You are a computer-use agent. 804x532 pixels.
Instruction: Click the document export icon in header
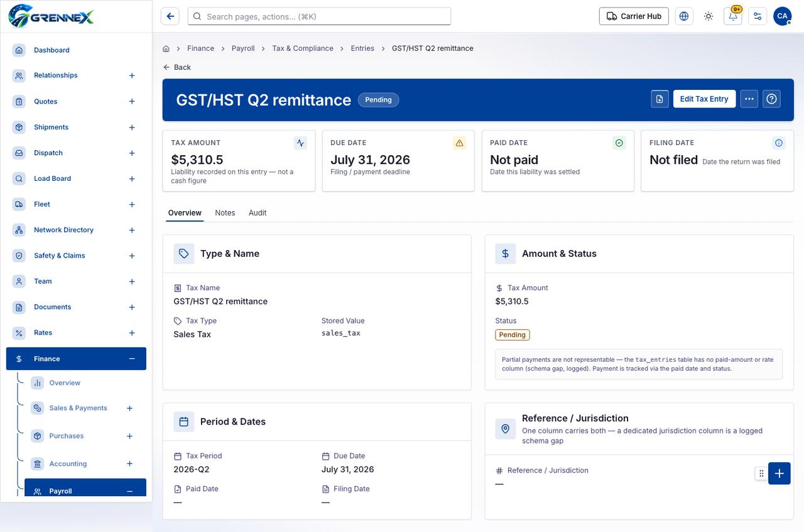[x=660, y=99]
